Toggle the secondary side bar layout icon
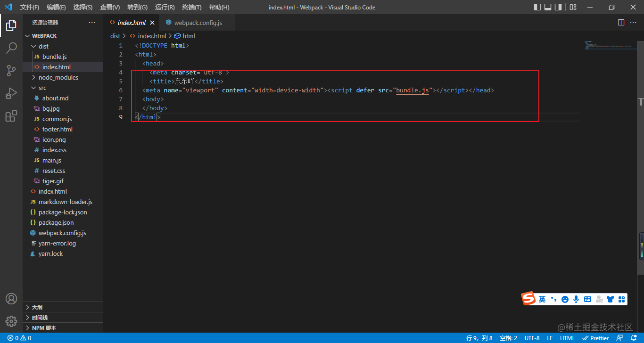 point(558,7)
